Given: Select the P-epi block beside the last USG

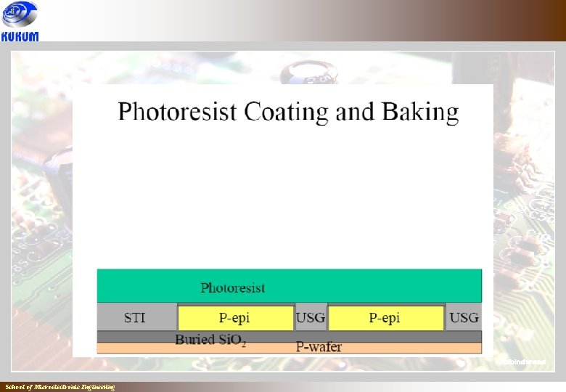Looking at the screenshot, I should point(386,318).
